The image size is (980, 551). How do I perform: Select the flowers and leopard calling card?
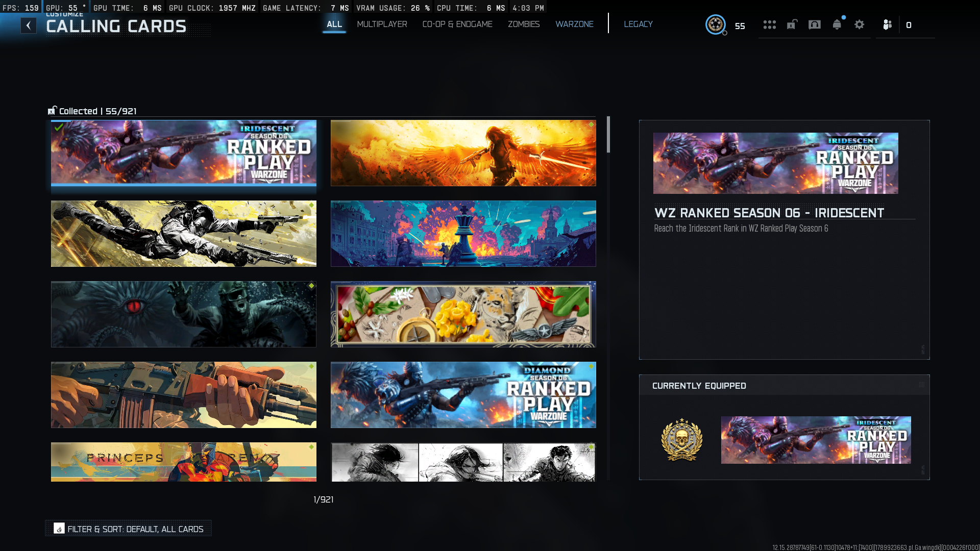[463, 314]
